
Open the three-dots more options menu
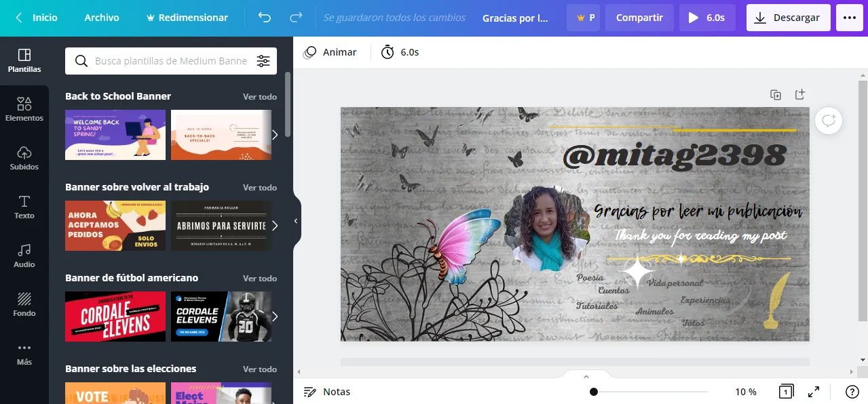(850, 18)
